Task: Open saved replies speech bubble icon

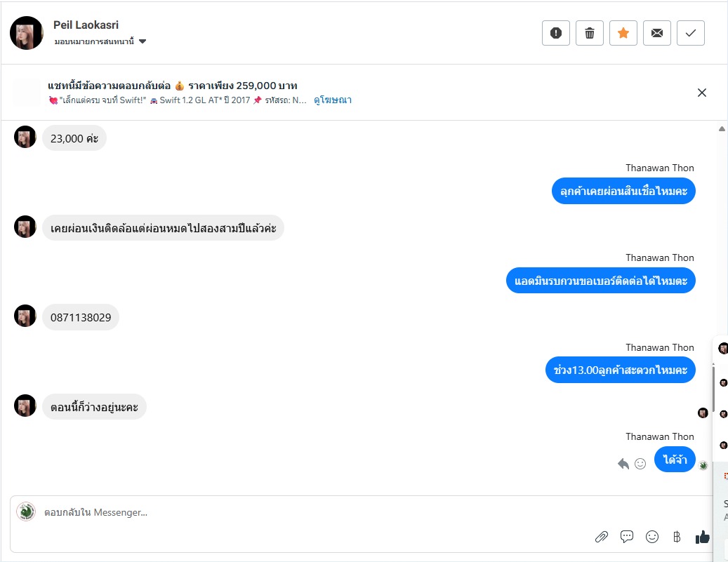Action: tap(627, 537)
